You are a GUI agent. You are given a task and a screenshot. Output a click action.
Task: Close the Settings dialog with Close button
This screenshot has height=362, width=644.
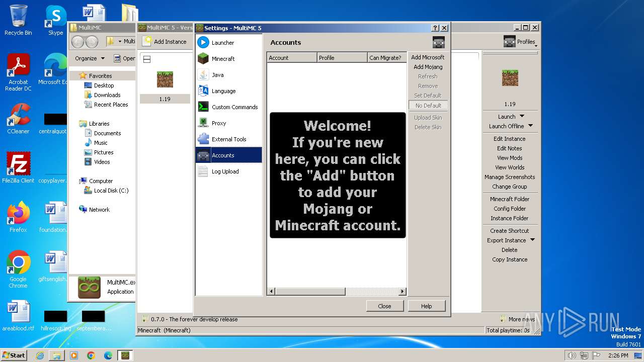pyautogui.click(x=384, y=306)
